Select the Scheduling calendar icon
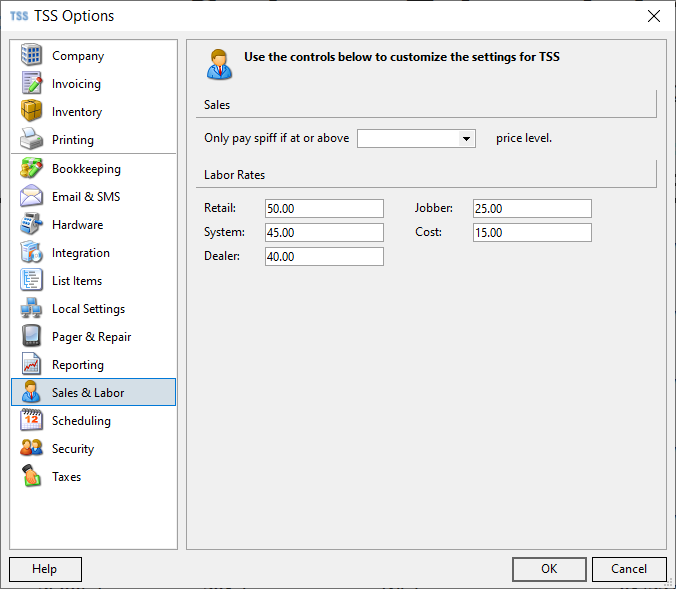The image size is (676, 589). [x=31, y=420]
